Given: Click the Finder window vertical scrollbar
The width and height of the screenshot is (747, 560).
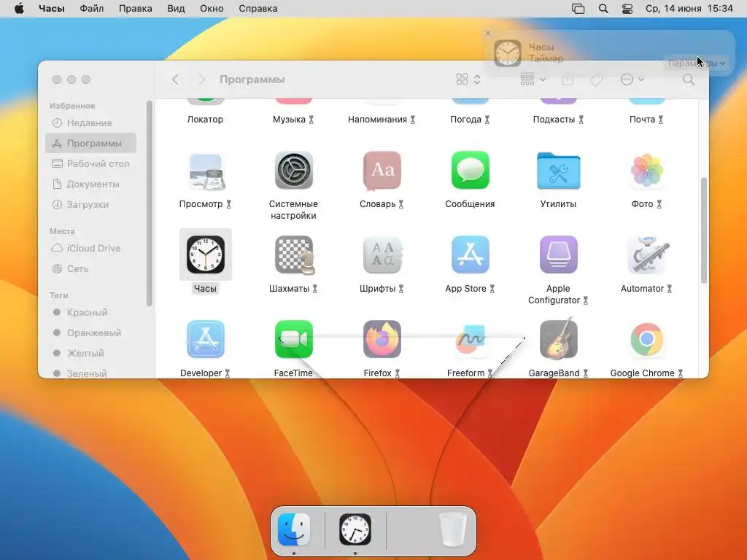Looking at the screenshot, I should coord(704,230).
